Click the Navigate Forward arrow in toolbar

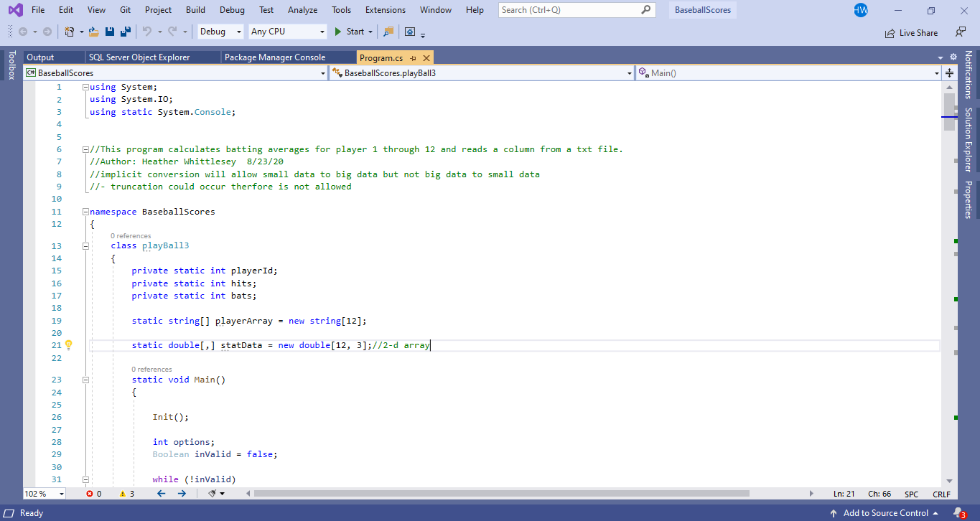coord(47,32)
